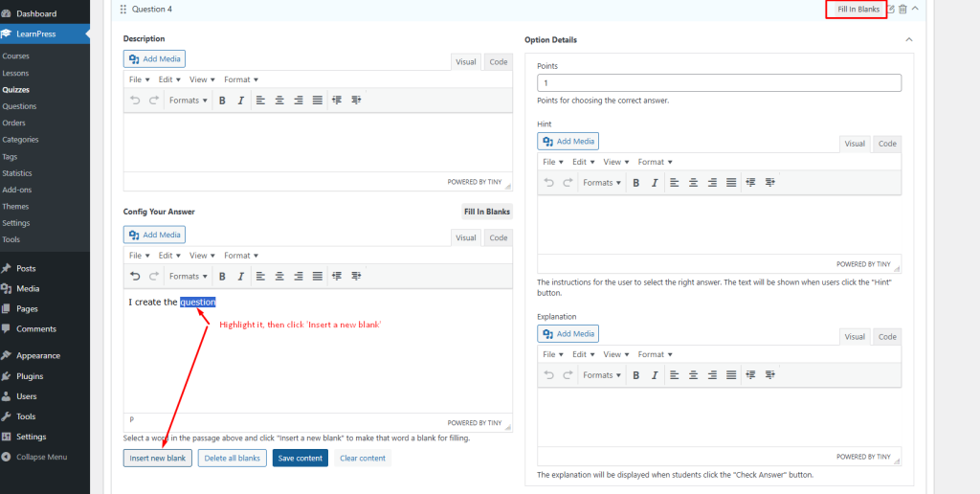Collapse the Question 4 section
Image resolution: width=980 pixels, height=494 pixels.
[915, 9]
